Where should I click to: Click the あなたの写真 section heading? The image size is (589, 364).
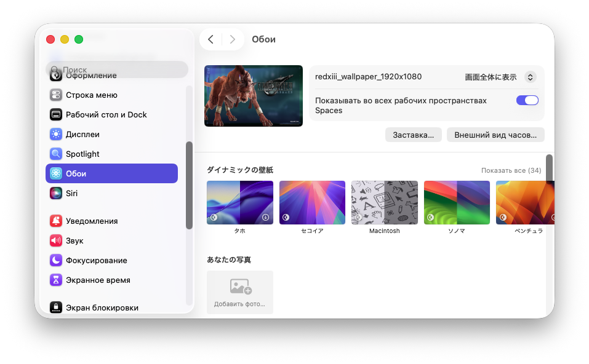229,259
